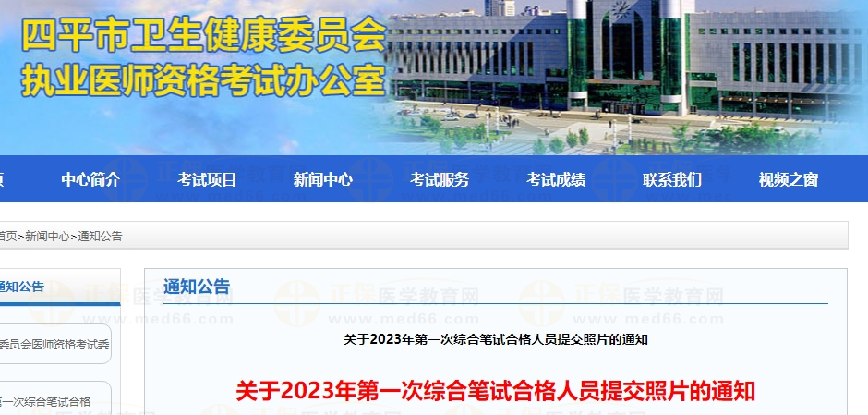Image resolution: width=868 pixels, height=415 pixels.
Task: View 考试成绩 in the main navigation
Action: click(x=556, y=180)
